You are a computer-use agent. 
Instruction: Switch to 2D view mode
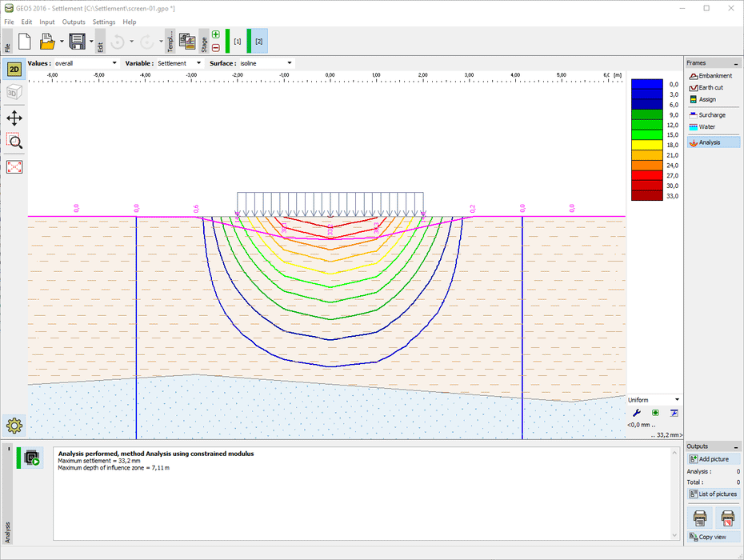[x=14, y=70]
